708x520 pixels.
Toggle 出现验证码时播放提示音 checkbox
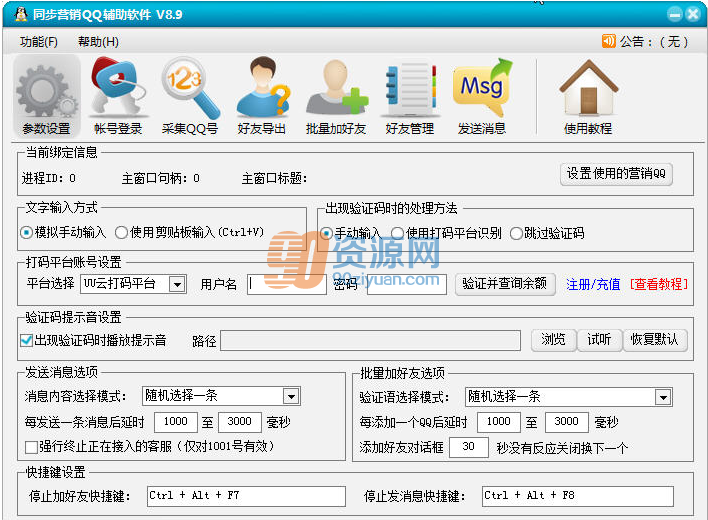(27, 340)
